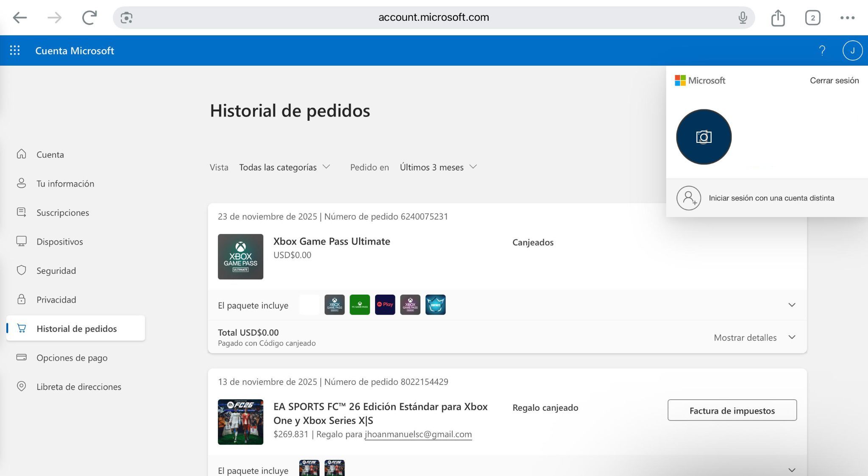The width and height of the screenshot is (868, 476).
Task: Select Opciones de pago in sidebar
Action: point(72,358)
